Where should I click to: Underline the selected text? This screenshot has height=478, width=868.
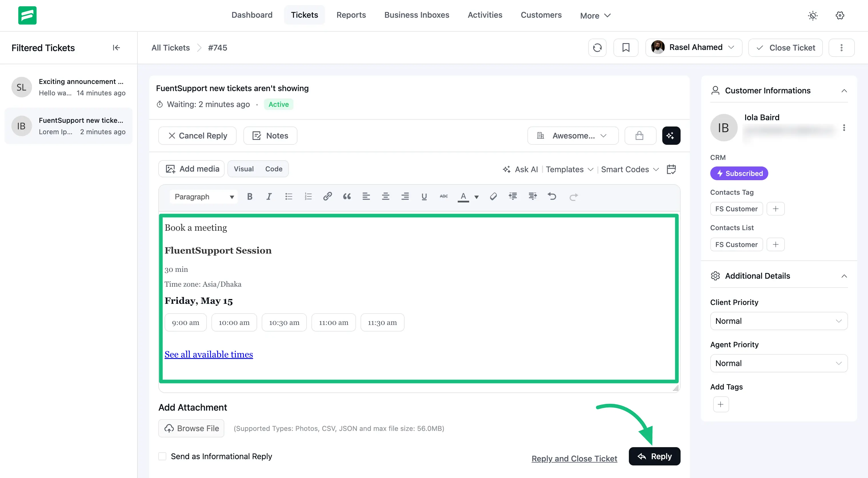tap(424, 196)
